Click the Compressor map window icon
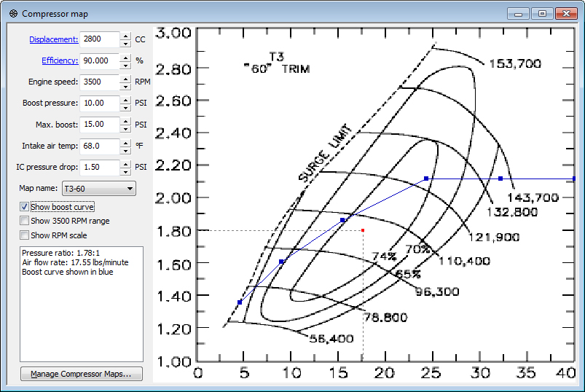This screenshot has width=585, height=392. tap(13, 14)
